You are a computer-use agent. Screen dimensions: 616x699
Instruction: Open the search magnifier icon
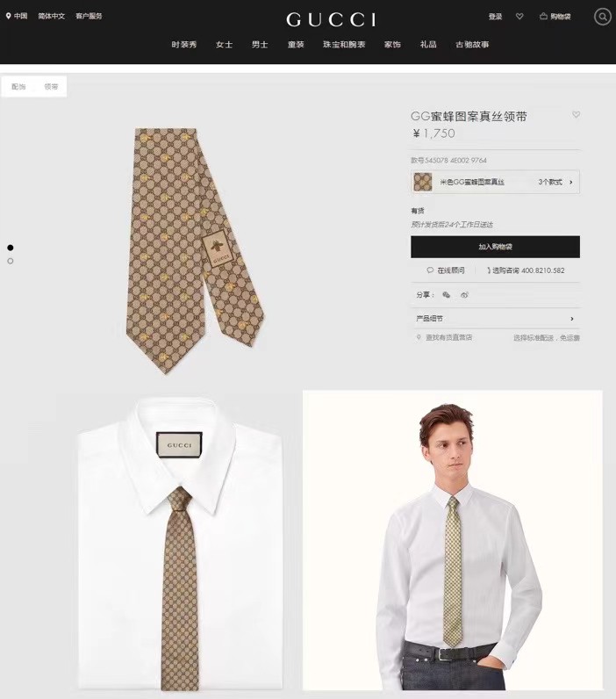pyautogui.click(x=603, y=17)
